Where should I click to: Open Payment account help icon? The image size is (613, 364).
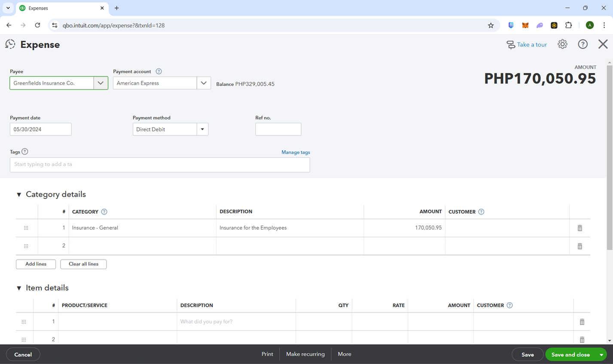(159, 71)
